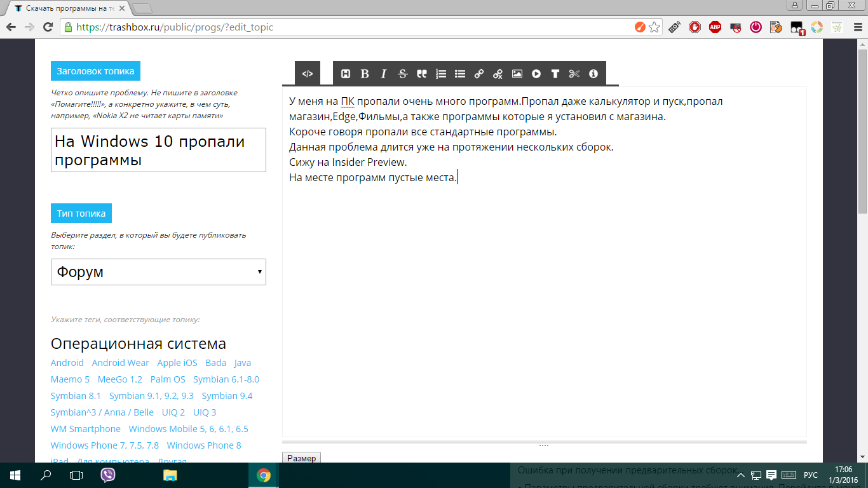Open the remote control extension icon
This screenshot has width=868, height=488.
click(674, 27)
